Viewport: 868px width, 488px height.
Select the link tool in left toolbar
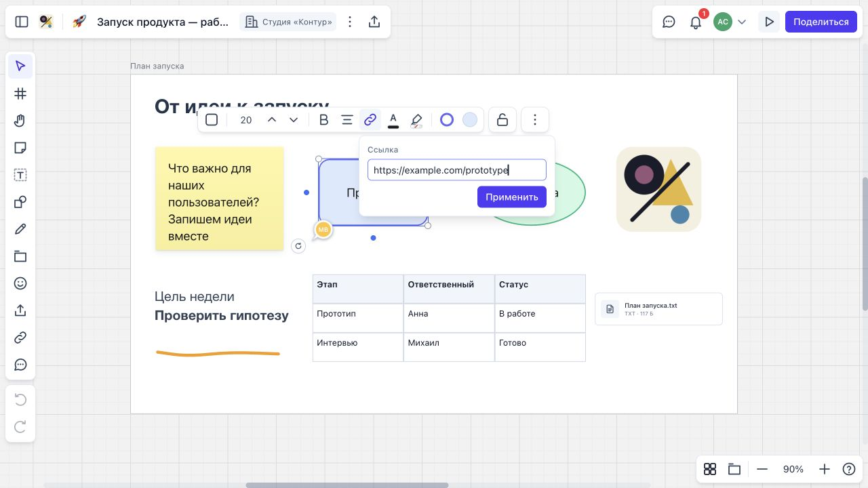(x=20, y=338)
